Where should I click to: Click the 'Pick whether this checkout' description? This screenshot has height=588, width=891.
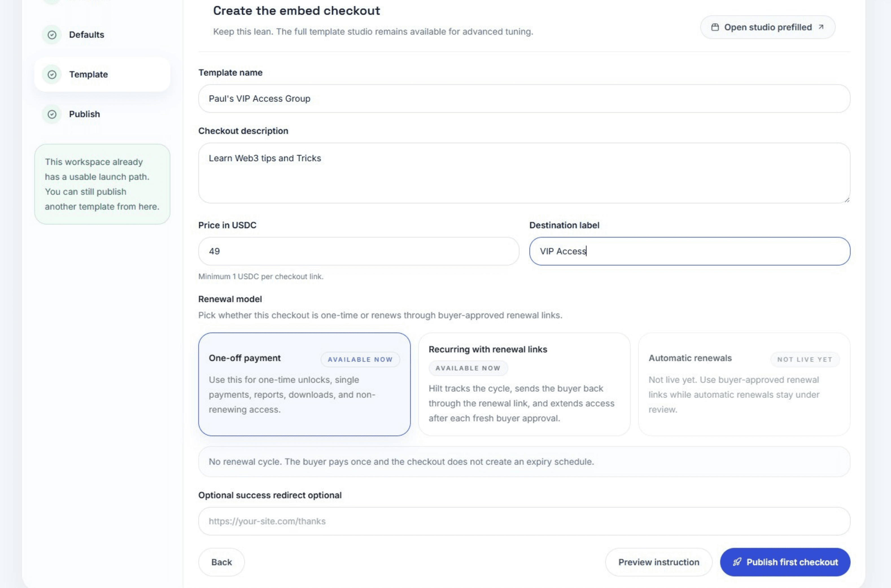pyautogui.click(x=380, y=315)
